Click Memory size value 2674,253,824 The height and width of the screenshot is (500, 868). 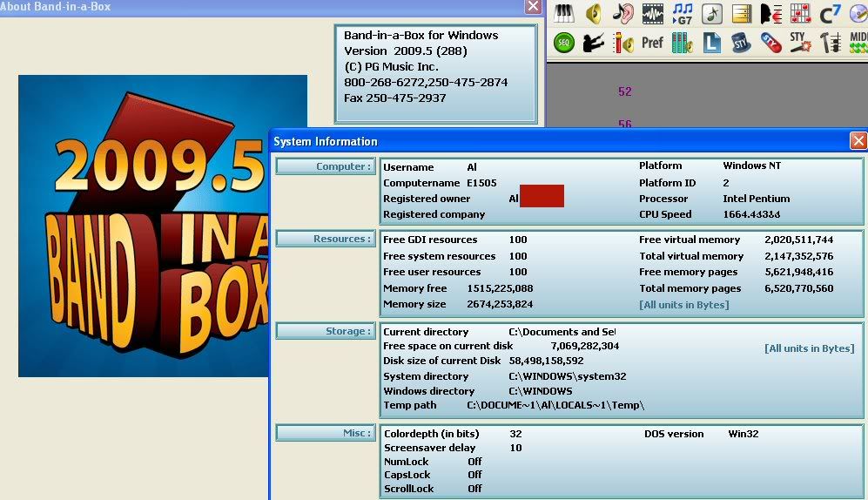tap(500, 304)
